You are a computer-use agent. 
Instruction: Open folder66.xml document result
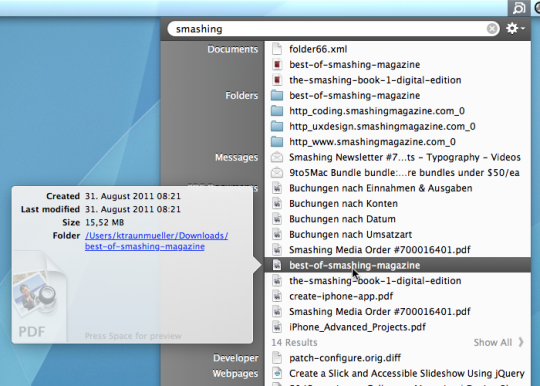(318, 49)
